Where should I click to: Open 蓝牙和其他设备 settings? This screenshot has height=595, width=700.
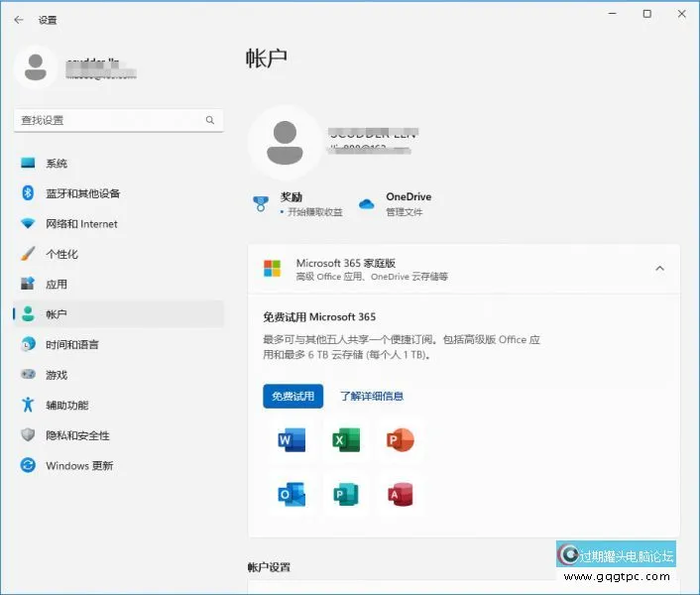click(x=82, y=193)
